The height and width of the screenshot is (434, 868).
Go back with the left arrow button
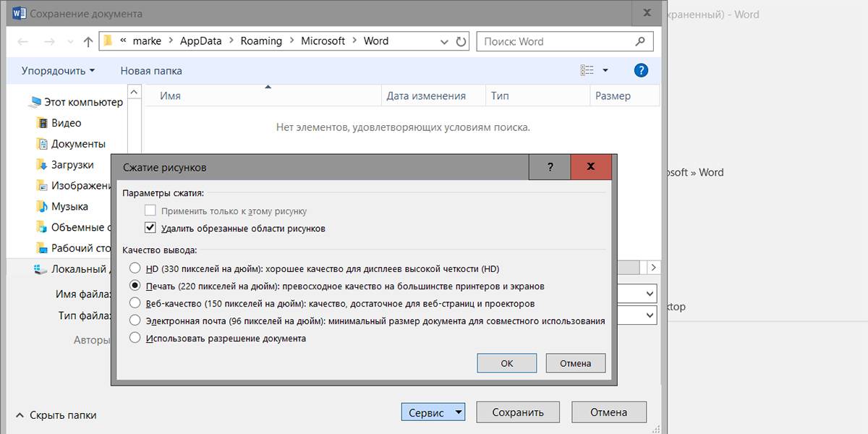pyautogui.click(x=22, y=41)
